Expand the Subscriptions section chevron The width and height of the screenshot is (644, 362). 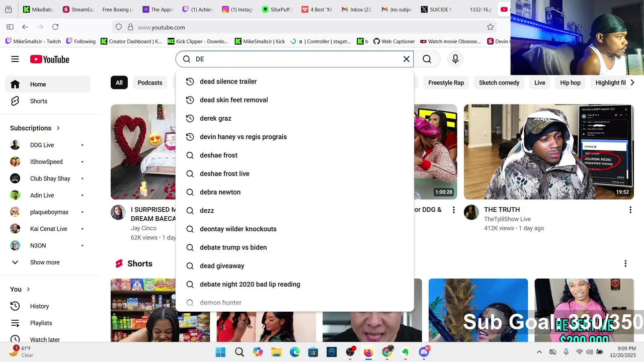click(x=58, y=128)
